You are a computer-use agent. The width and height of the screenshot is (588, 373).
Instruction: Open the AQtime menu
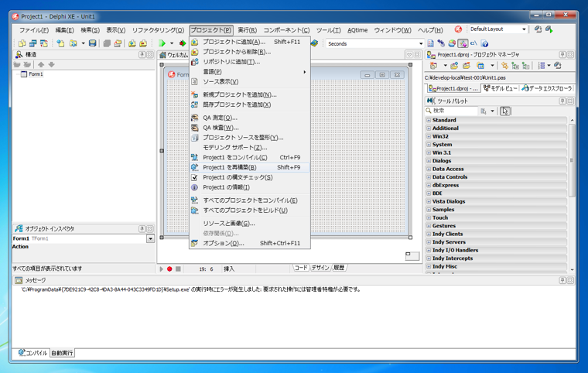point(357,30)
